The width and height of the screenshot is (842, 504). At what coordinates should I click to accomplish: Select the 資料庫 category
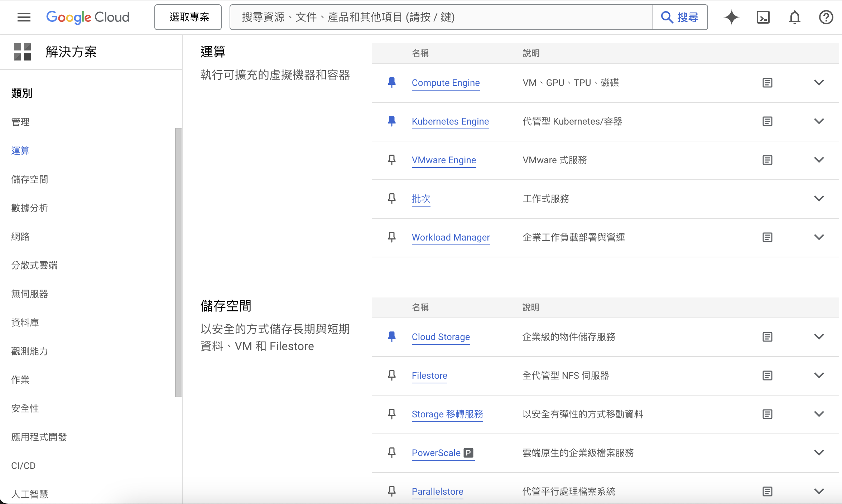click(25, 323)
